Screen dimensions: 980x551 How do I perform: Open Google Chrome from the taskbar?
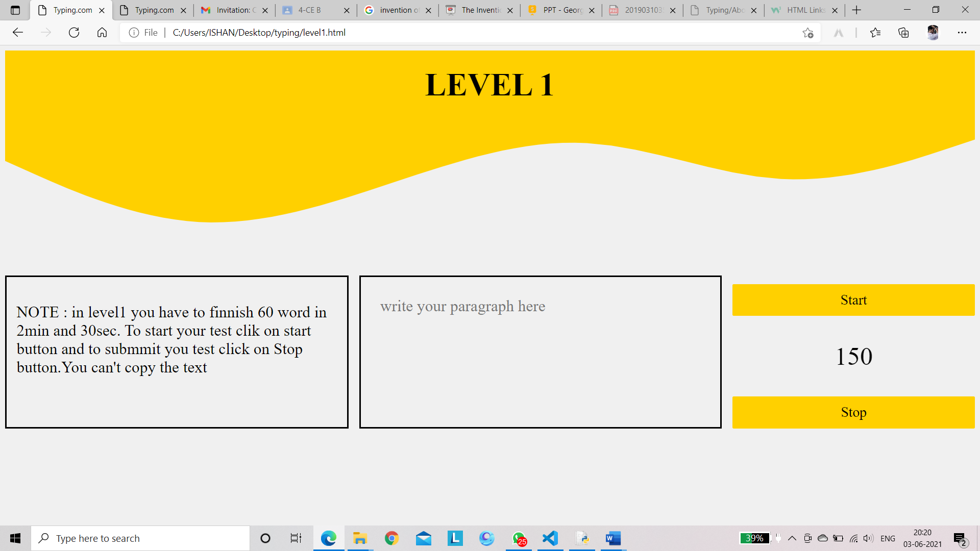click(391, 538)
